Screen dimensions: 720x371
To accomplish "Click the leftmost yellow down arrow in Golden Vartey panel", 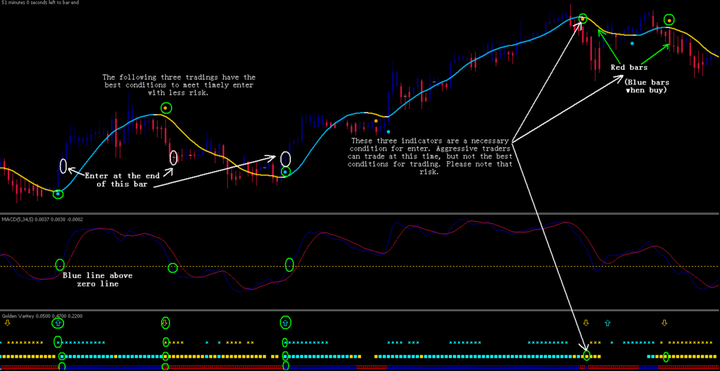I will coord(7,324).
